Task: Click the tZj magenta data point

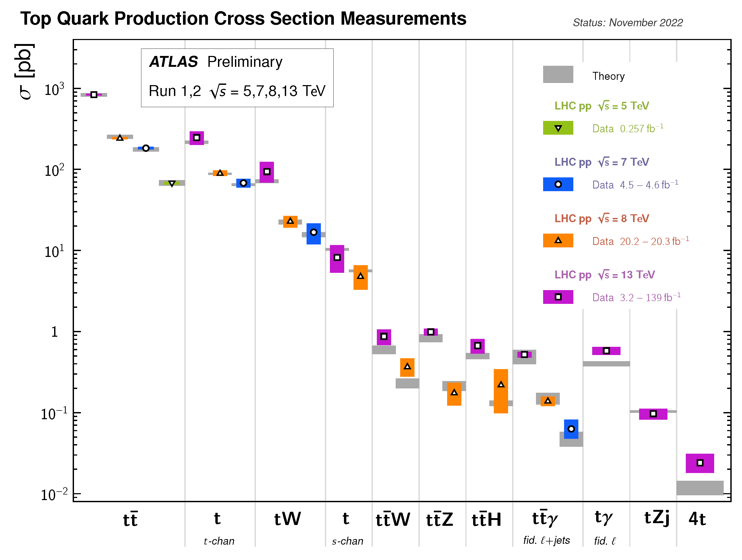Action: (653, 414)
